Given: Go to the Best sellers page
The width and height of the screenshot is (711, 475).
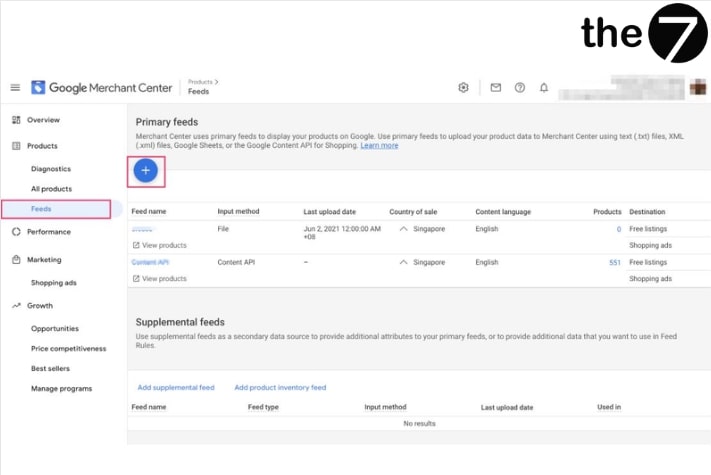Looking at the screenshot, I should [x=50, y=368].
